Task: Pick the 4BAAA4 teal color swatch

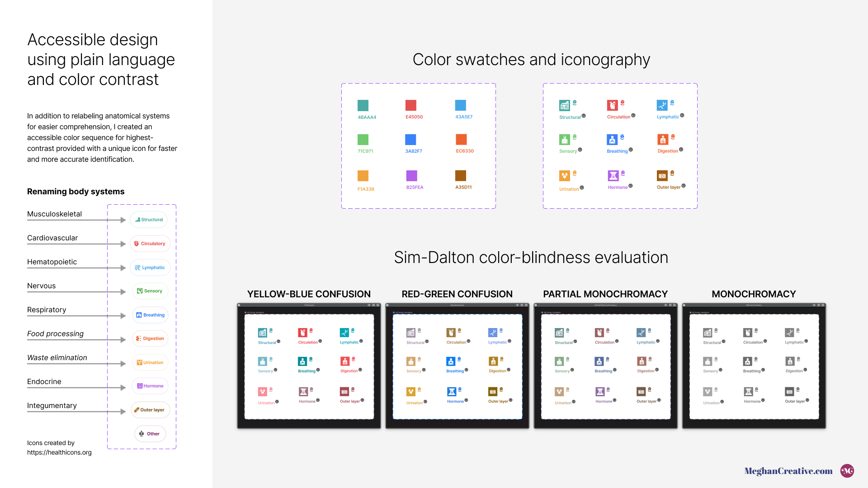Action: (363, 105)
